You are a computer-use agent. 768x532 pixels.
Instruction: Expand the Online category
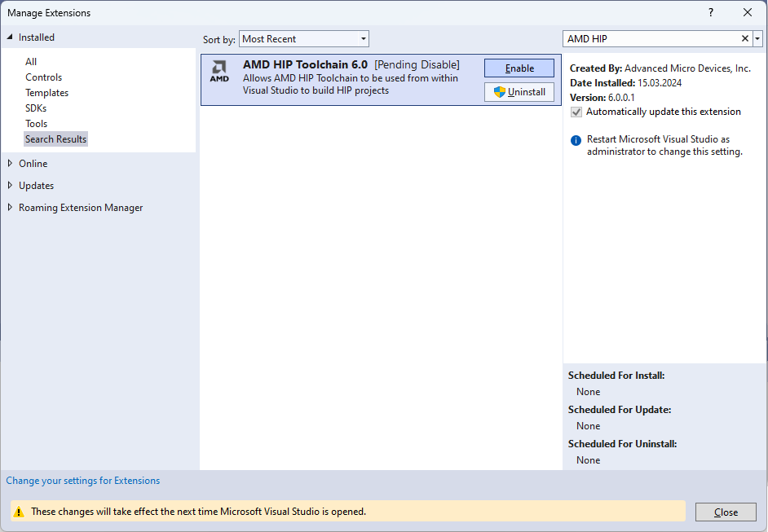[x=11, y=163]
